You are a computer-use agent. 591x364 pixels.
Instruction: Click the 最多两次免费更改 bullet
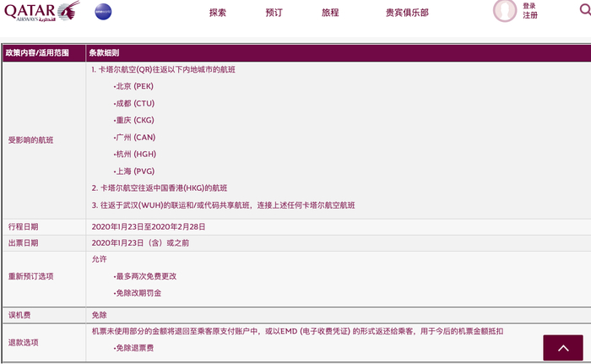coord(145,276)
